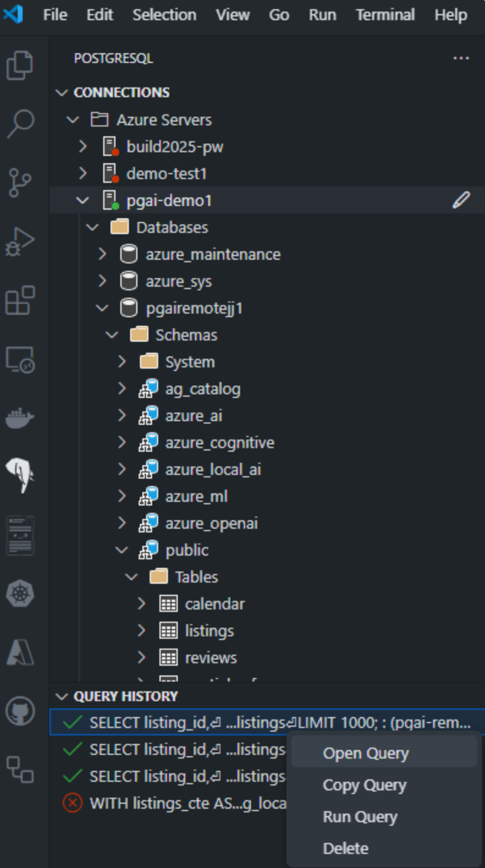485x868 pixels.
Task: Click the azure_maintenance database icon
Action: pyautogui.click(x=129, y=254)
